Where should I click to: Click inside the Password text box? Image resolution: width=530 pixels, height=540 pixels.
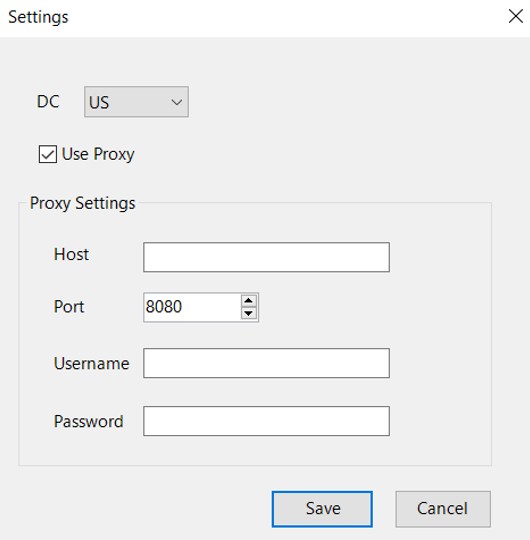point(267,421)
